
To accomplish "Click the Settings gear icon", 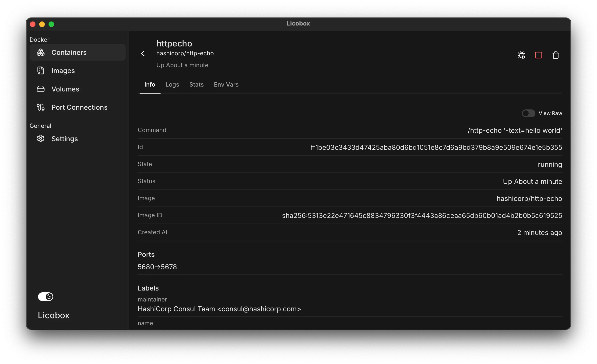I will click(x=40, y=139).
